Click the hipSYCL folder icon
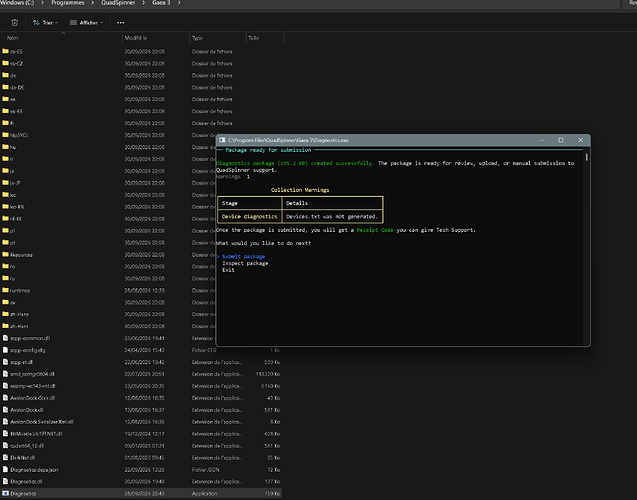The width and height of the screenshot is (637, 500). [x=5, y=135]
